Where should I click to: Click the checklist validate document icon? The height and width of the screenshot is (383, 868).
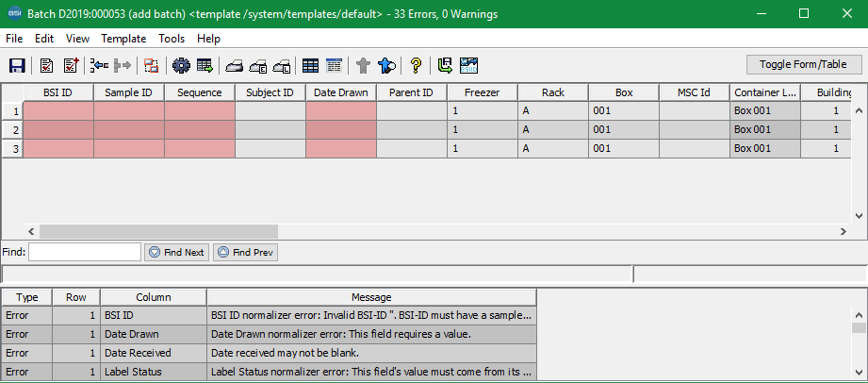(47, 65)
